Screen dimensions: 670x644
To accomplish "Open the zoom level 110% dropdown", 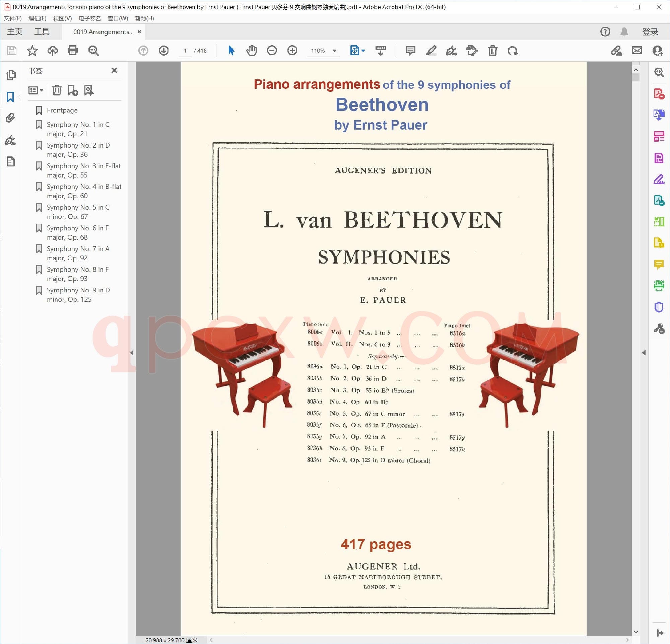I will tap(335, 51).
